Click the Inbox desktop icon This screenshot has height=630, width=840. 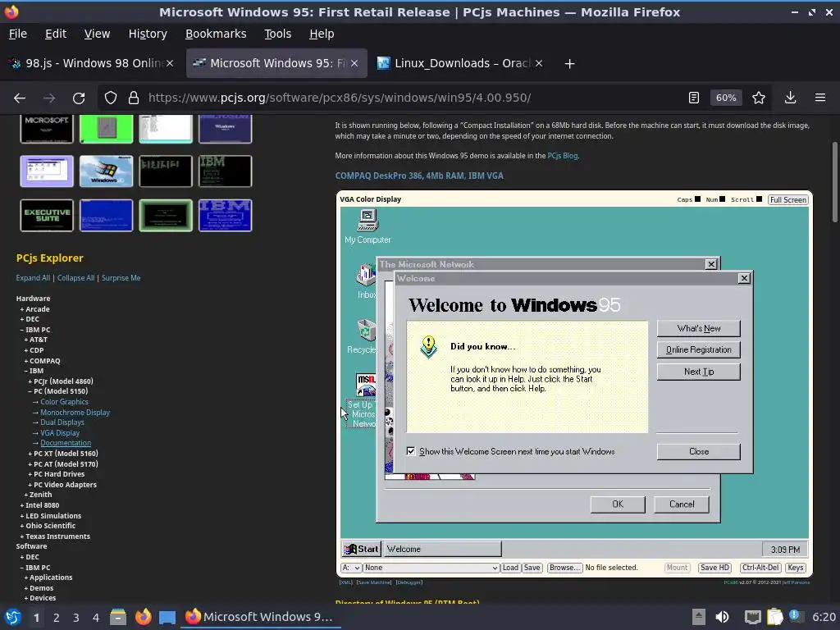tap(366, 281)
